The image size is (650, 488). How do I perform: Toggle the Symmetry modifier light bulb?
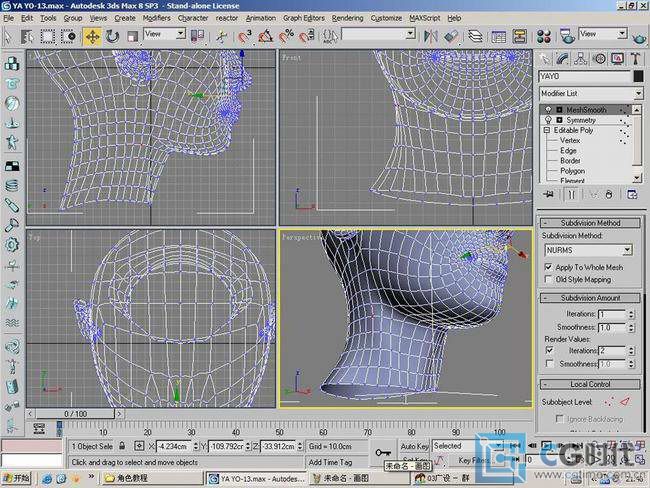coord(548,120)
